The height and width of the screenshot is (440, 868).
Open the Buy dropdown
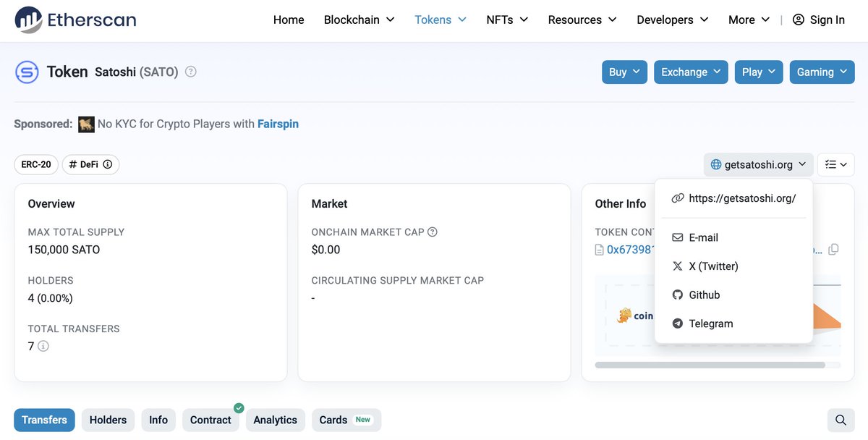click(x=624, y=72)
